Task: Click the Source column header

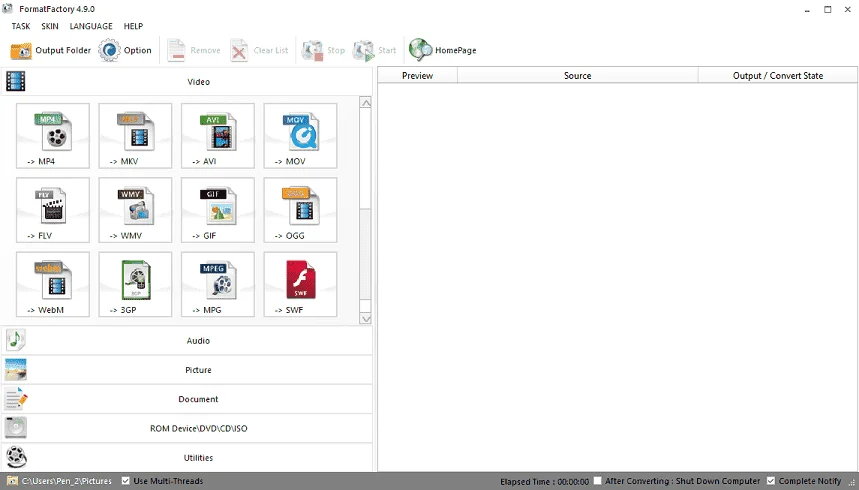Action: click(x=577, y=76)
